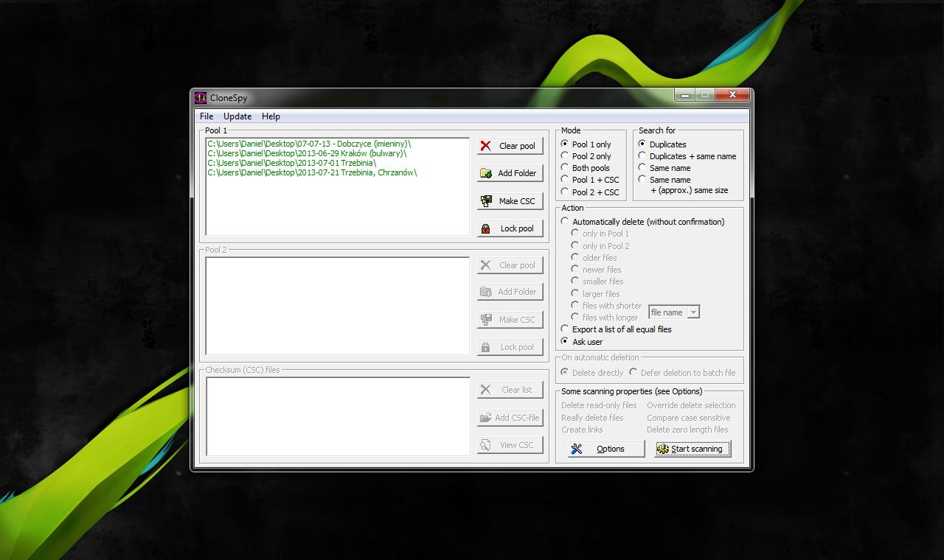944x560 pixels.
Task: Click Pool 2 Clear pool button
Action: pos(510,265)
